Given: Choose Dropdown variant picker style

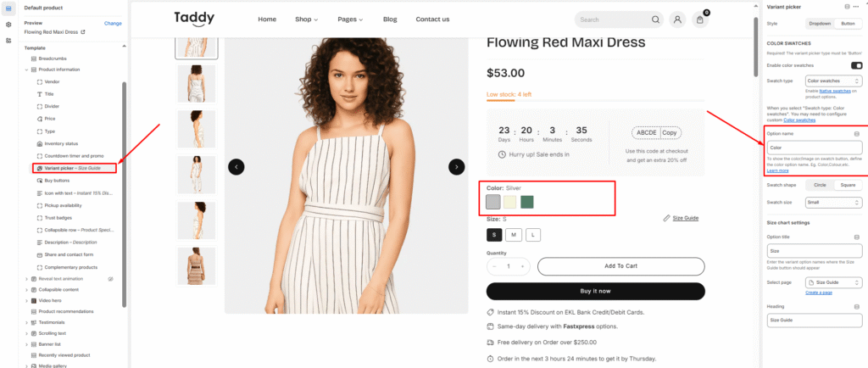Looking at the screenshot, I should click(820, 24).
